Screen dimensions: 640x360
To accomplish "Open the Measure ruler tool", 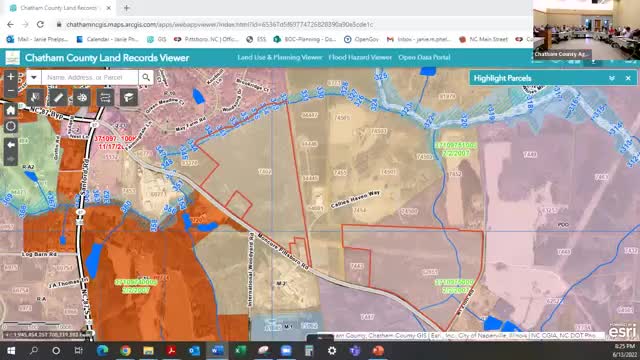I will [58, 98].
